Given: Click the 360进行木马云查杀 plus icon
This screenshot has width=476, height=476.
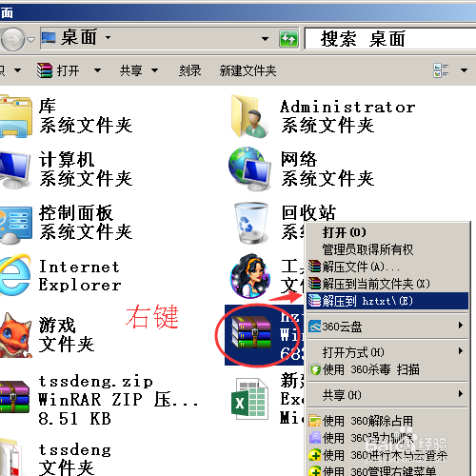Looking at the screenshot, I should click(x=315, y=455).
